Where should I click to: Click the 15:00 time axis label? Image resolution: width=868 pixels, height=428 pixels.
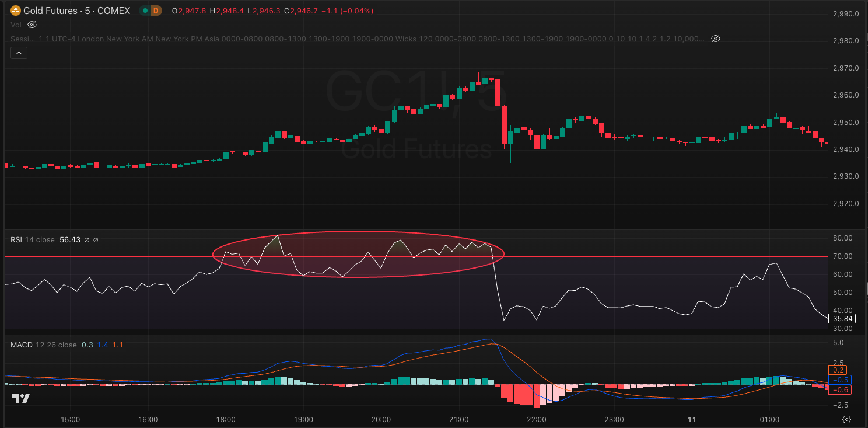[x=71, y=420]
